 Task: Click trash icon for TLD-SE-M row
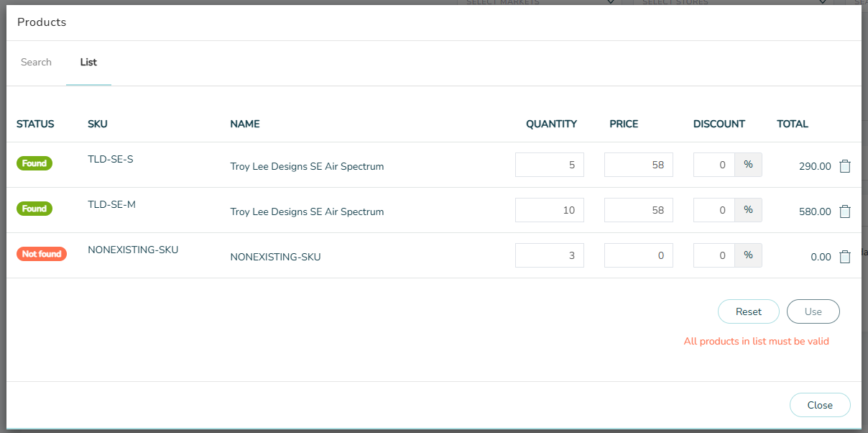pyautogui.click(x=845, y=211)
